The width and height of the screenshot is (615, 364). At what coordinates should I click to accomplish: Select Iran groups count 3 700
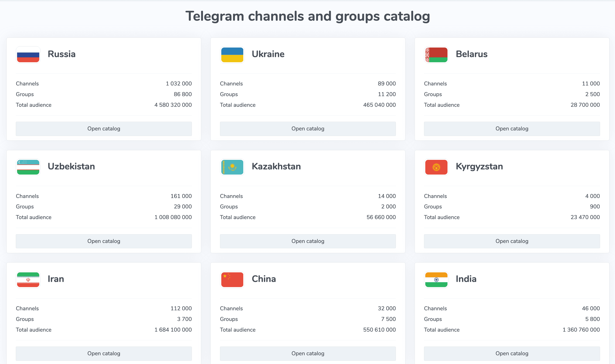[184, 319]
